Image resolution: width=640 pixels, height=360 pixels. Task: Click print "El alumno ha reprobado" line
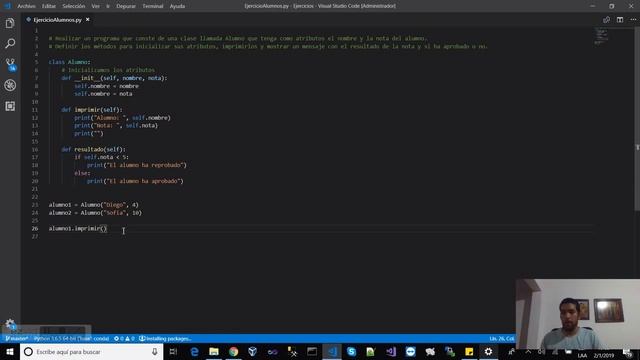(137, 165)
